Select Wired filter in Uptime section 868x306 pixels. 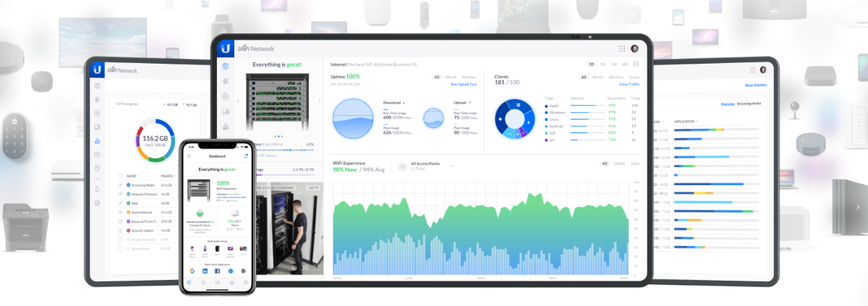(451, 77)
